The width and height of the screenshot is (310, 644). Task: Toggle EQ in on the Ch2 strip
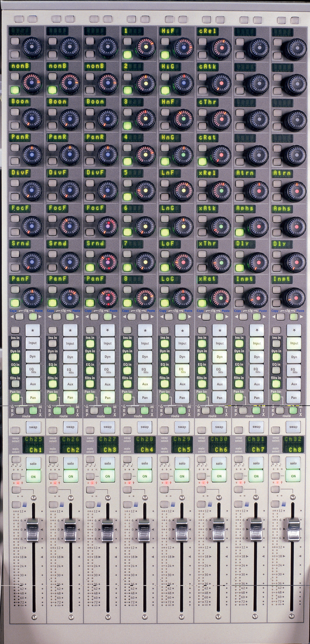click(x=53, y=370)
